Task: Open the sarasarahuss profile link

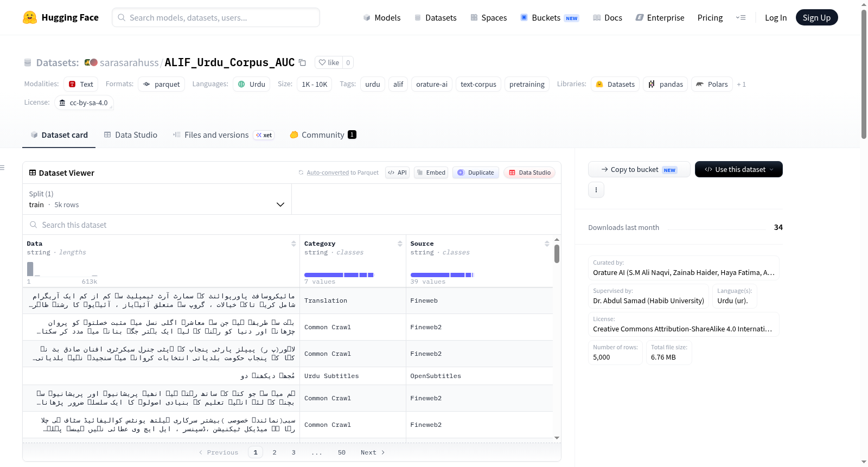Action: pyautogui.click(x=129, y=62)
